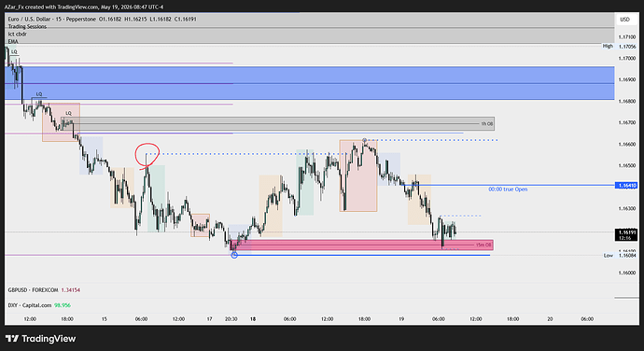The width and height of the screenshot is (644, 351).
Task: Click the 1.16900 price scale value
Action: (627, 79)
